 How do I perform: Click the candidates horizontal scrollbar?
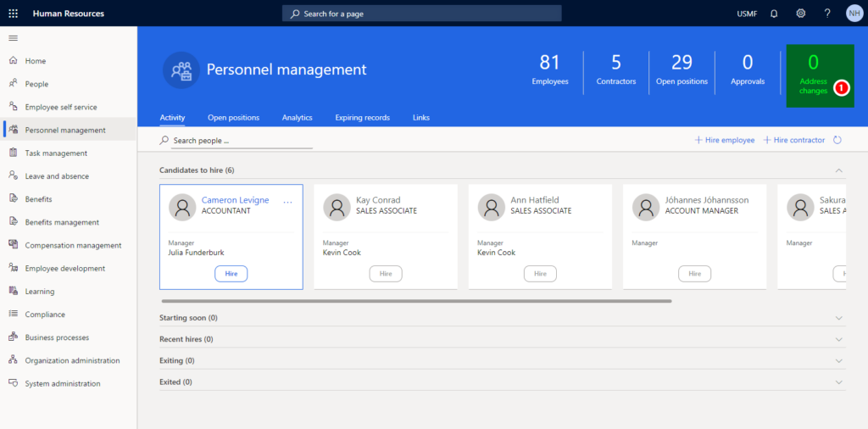(417, 301)
